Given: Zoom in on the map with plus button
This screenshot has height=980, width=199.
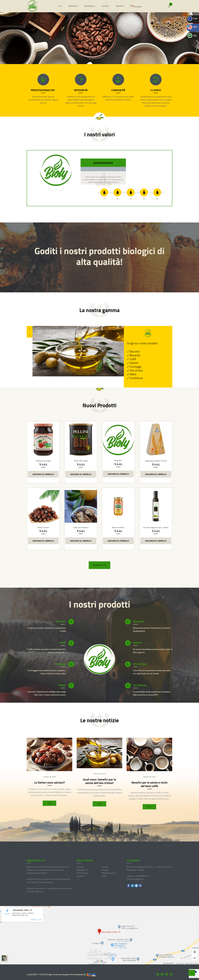Looking at the screenshot, I should [194, 952].
